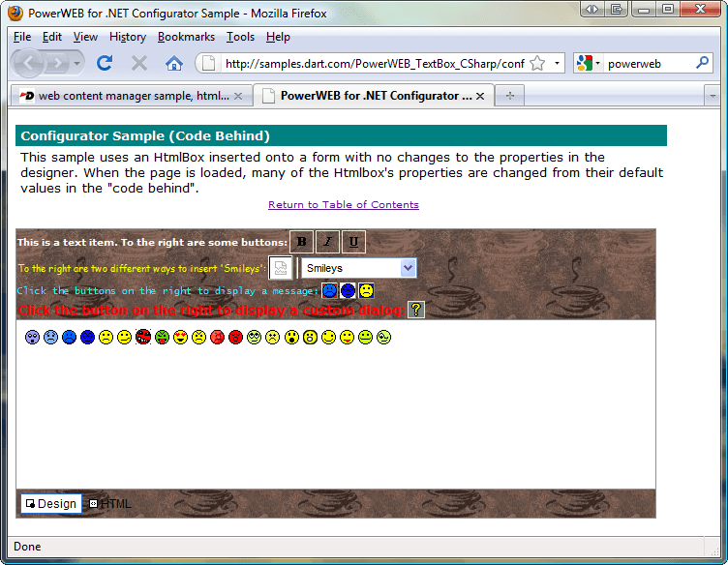Open the list all tabs dropdown
The width and height of the screenshot is (728, 565).
pyautogui.click(x=713, y=96)
